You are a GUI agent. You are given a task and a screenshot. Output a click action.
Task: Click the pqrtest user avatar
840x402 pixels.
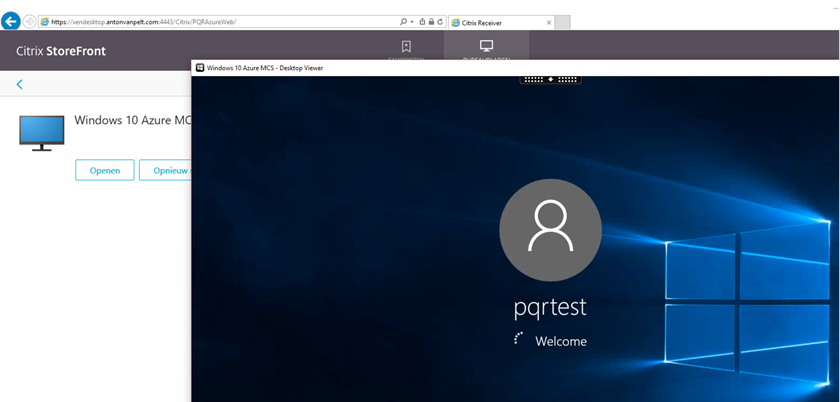[551, 230]
